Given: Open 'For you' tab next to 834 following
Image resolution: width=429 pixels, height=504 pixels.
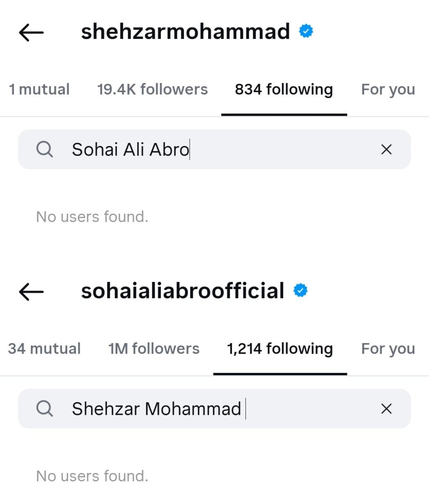Looking at the screenshot, I should click(388, 90).
